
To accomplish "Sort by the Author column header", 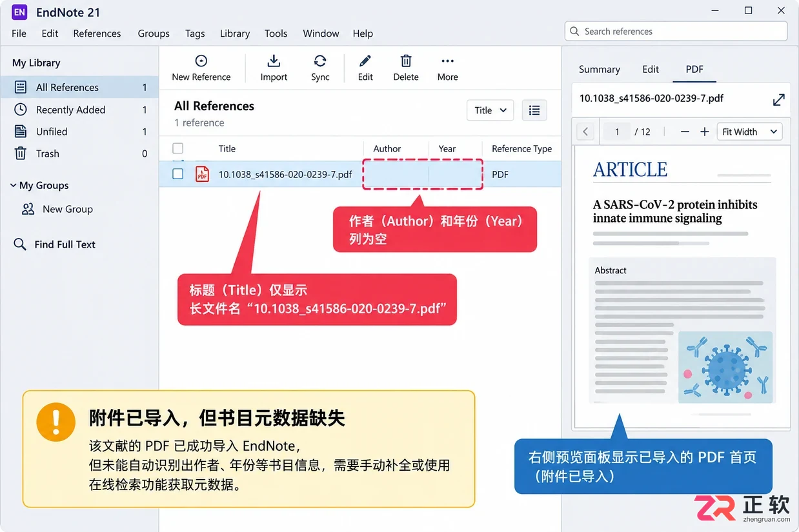I will click(387, 148).
